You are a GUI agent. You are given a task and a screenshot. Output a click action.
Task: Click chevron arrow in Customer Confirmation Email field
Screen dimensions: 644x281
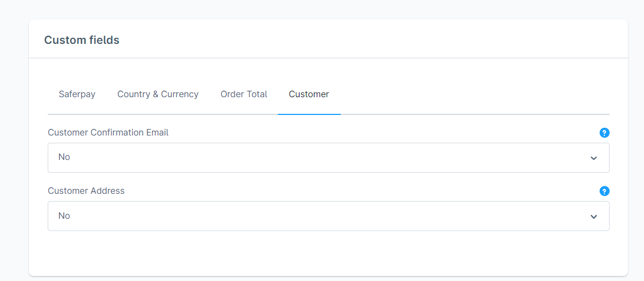pos(594,158)
